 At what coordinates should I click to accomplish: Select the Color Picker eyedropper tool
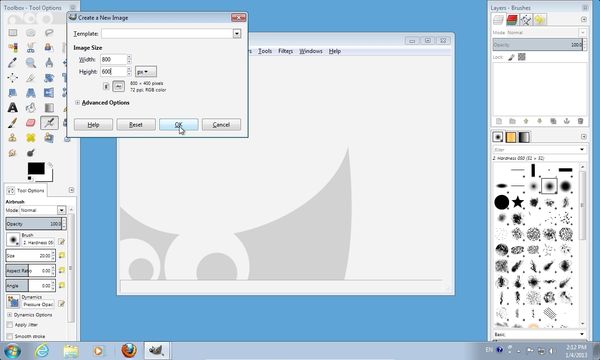click(13, 62)
